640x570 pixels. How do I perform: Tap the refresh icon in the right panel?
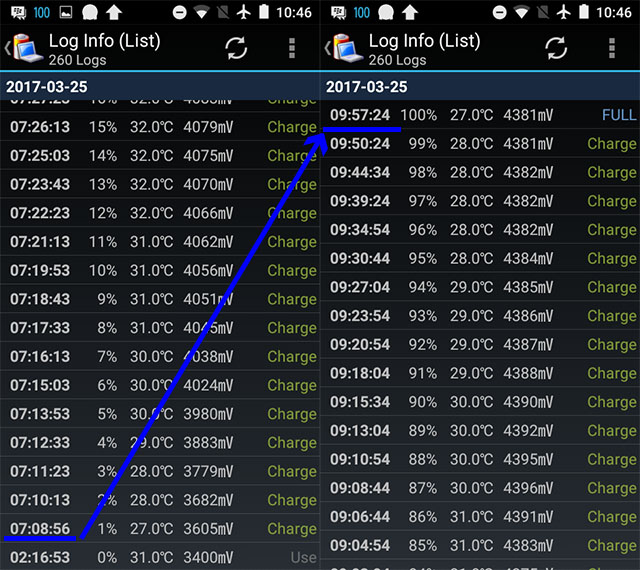pyautogui.click(x=556, y=49)
